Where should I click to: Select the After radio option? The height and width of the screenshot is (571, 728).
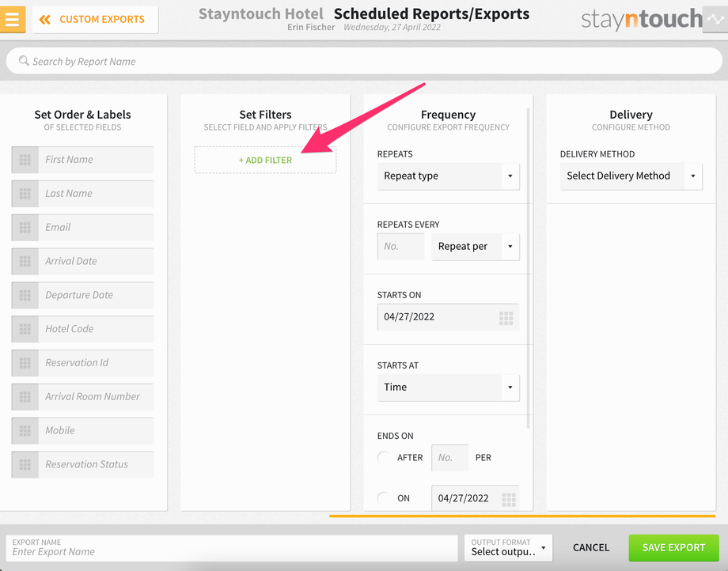pos(384,458)
